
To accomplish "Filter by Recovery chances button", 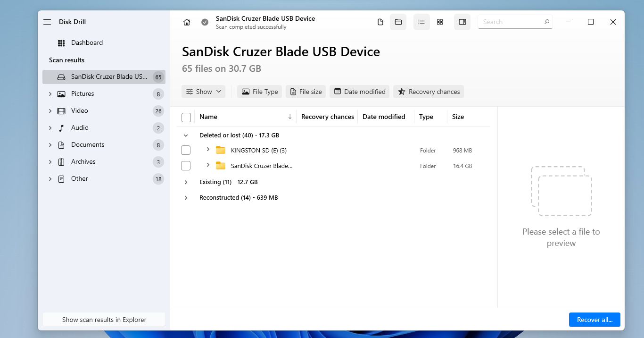I will pos(429,92).
